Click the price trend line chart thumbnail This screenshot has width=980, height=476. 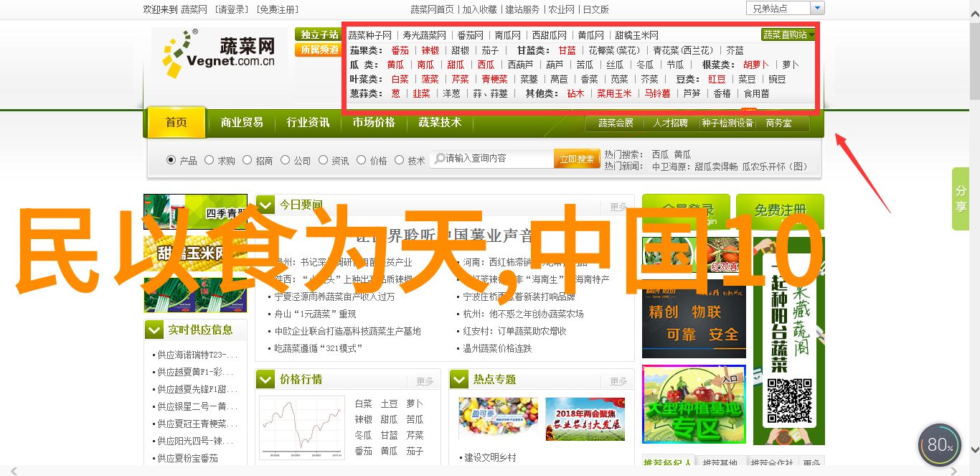(x=301, y=427)
